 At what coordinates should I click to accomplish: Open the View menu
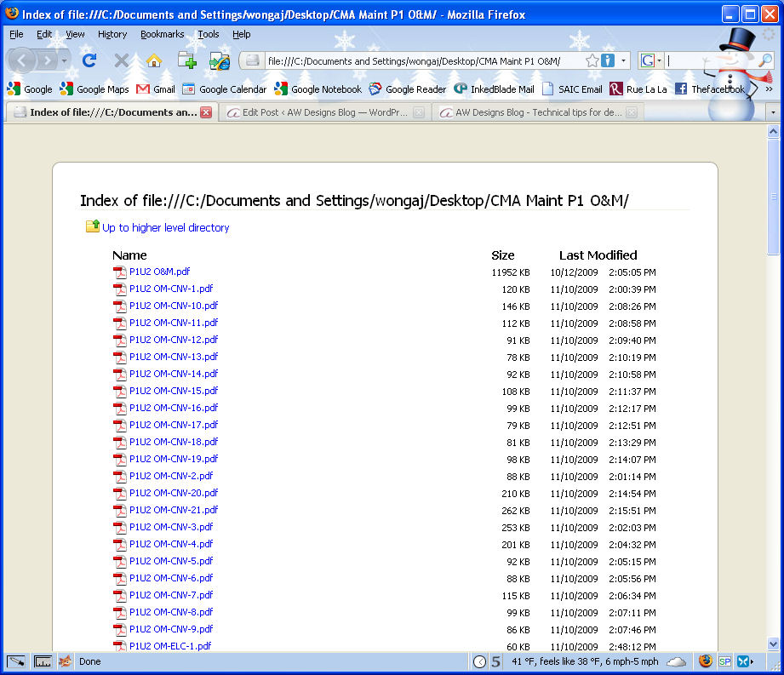(x=75, y=34)
